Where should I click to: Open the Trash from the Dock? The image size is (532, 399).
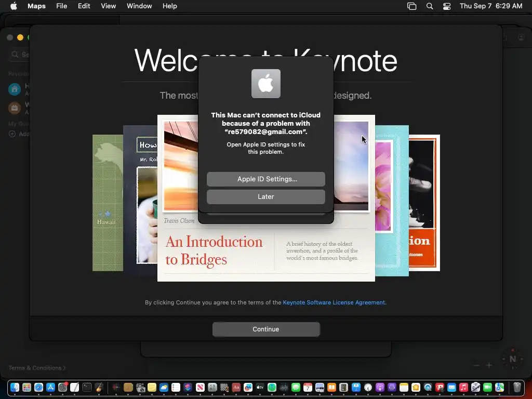coord(517,387)
